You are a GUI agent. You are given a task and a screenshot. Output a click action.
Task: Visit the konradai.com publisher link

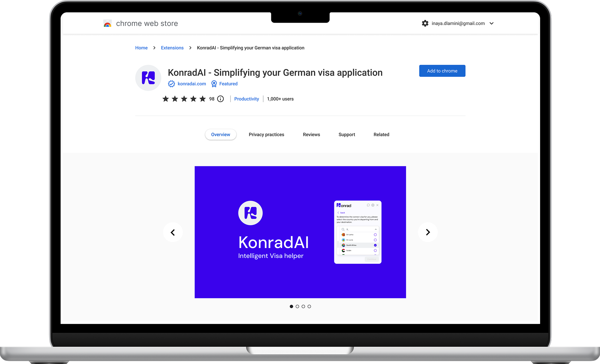click(192, 84)
